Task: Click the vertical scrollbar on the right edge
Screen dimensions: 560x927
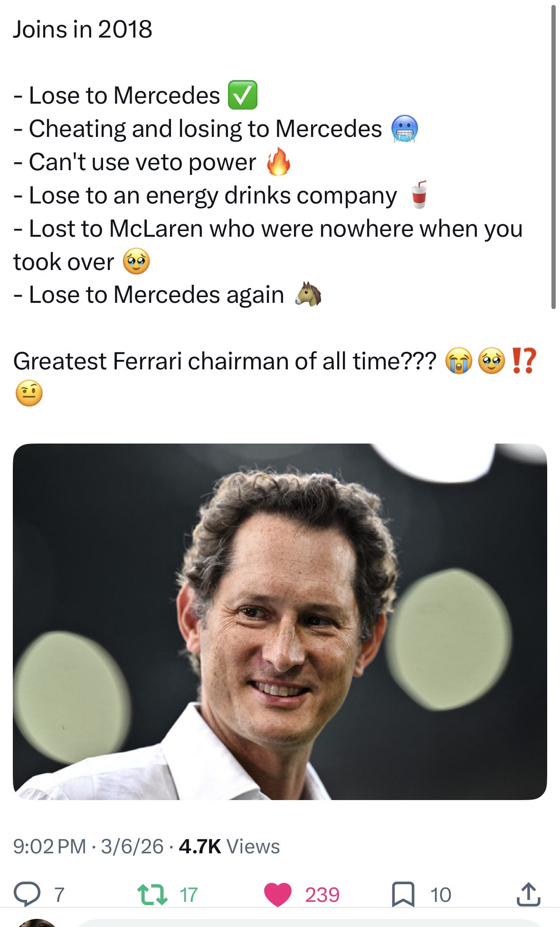Action: tap(553, 157)
